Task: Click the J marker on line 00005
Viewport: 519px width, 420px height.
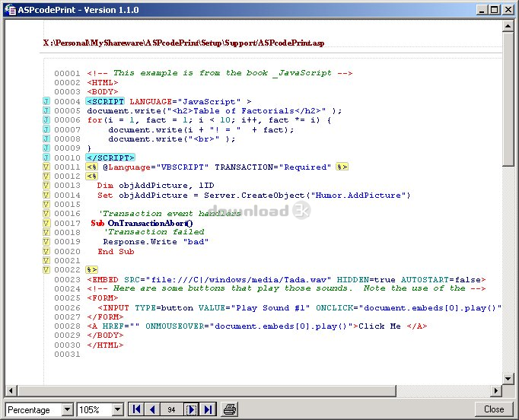Action: [46, 110]
